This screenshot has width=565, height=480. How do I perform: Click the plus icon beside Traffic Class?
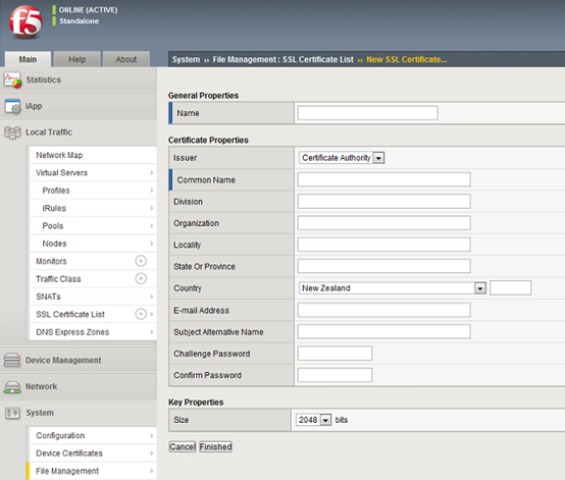[x=141, y=279]
